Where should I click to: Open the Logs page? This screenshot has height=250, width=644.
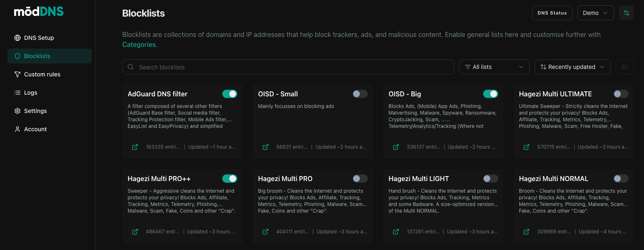point(49,93)
